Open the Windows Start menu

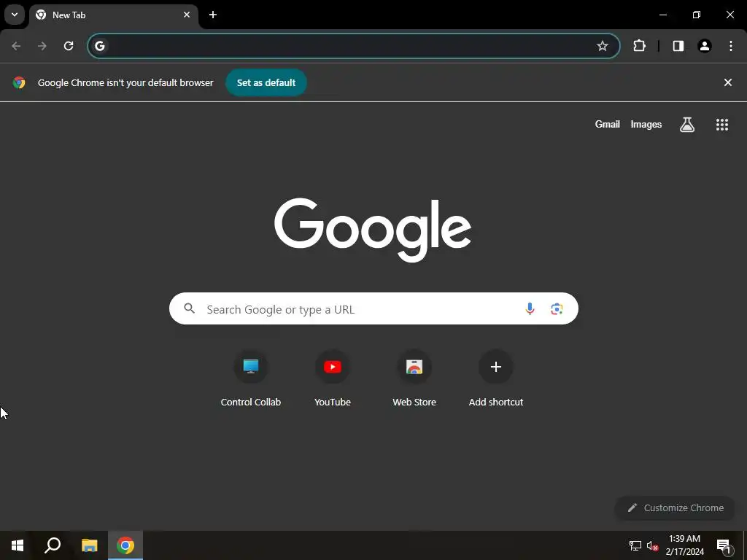(x=18, y=545)
